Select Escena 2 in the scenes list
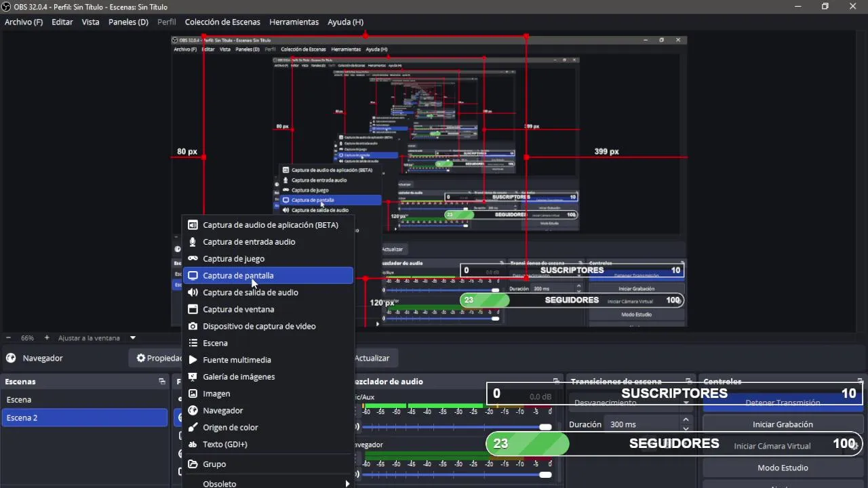The height and width of the screenshot is (488, 868). click(x=84, y=418)
